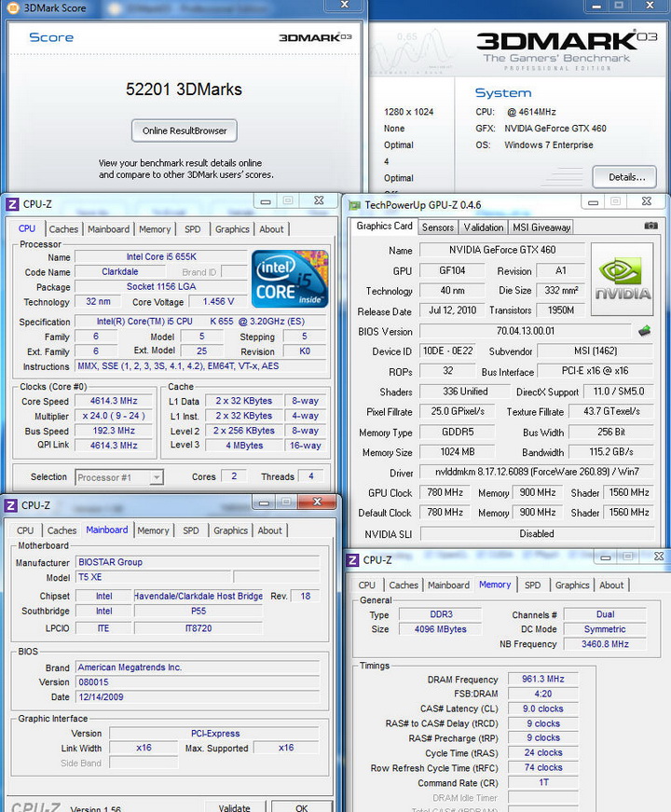Click the NVIDIA logo in GPU-Z

point(622,280)
